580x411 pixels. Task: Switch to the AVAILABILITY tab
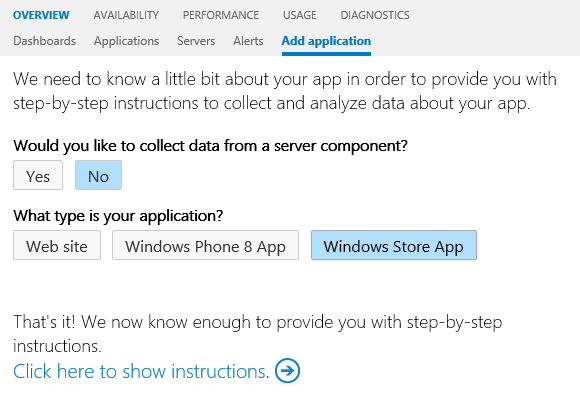point(126,15)
